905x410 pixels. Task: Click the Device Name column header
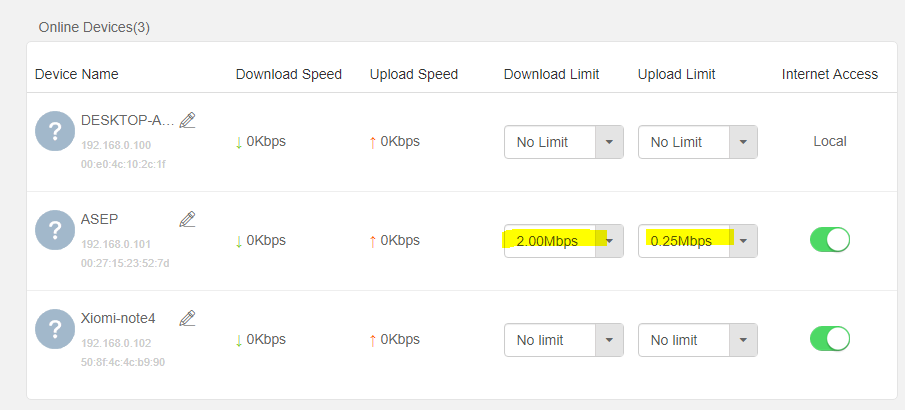(77, 74)
